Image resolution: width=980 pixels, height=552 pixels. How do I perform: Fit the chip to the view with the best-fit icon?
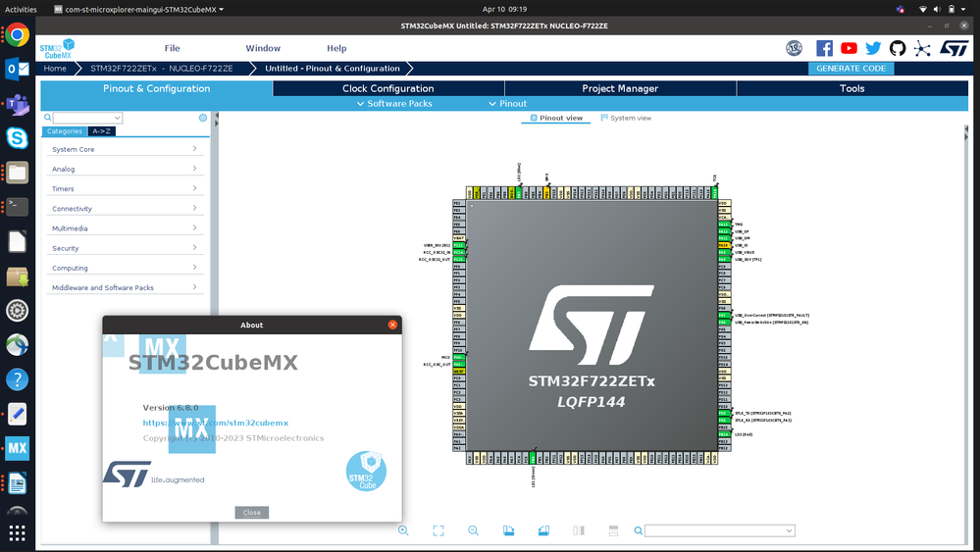tap(438, 530)
